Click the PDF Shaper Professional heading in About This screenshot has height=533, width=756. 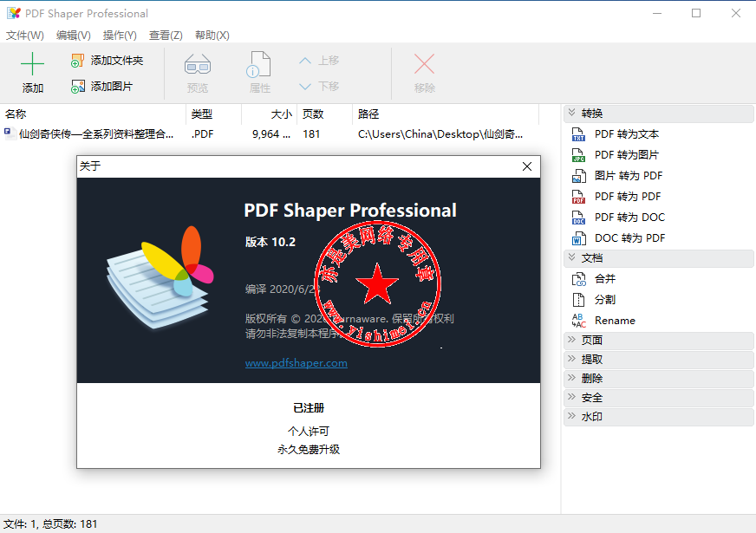point(350,211)
